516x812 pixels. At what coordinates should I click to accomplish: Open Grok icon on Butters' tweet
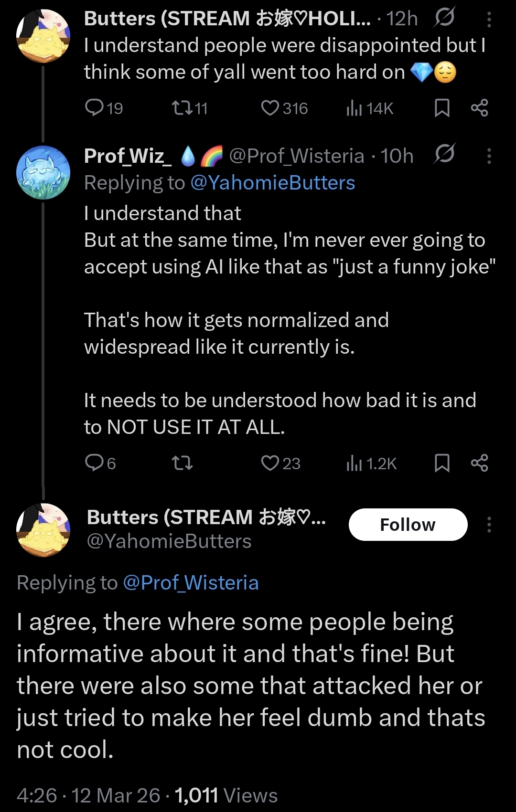[445, 18]
